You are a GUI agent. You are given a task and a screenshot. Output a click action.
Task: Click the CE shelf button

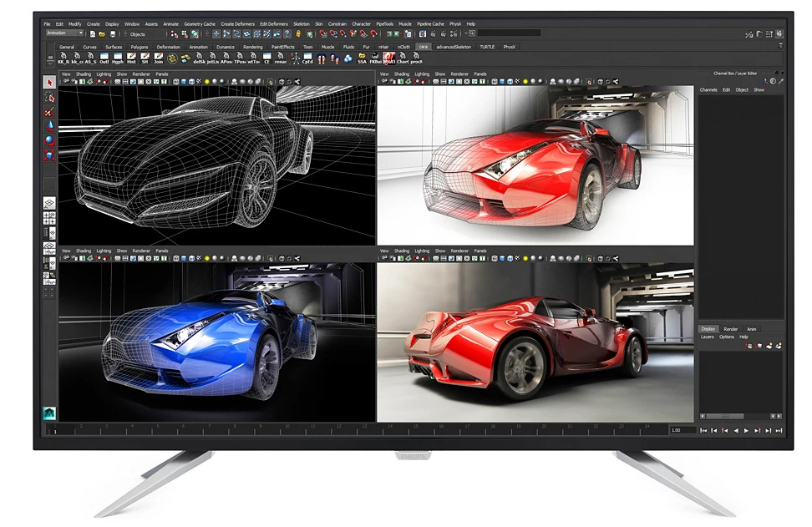click(x=266, y=58)
